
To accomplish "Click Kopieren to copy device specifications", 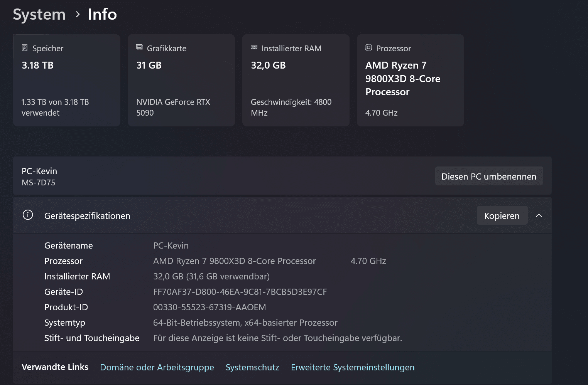I will 502,215.
